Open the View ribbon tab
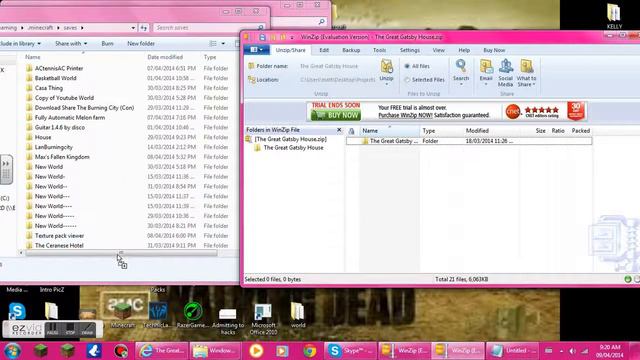 pos(438,50)
